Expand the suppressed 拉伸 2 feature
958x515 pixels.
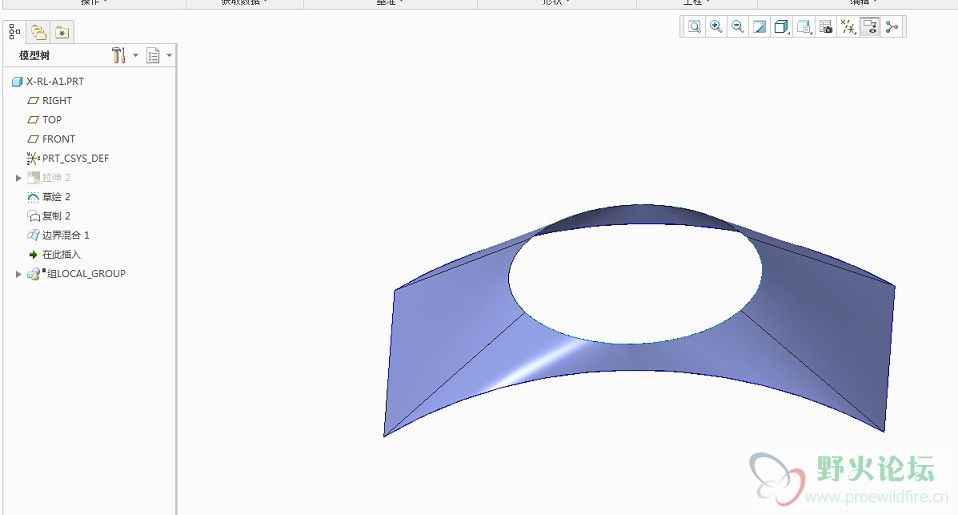point(18,178)
